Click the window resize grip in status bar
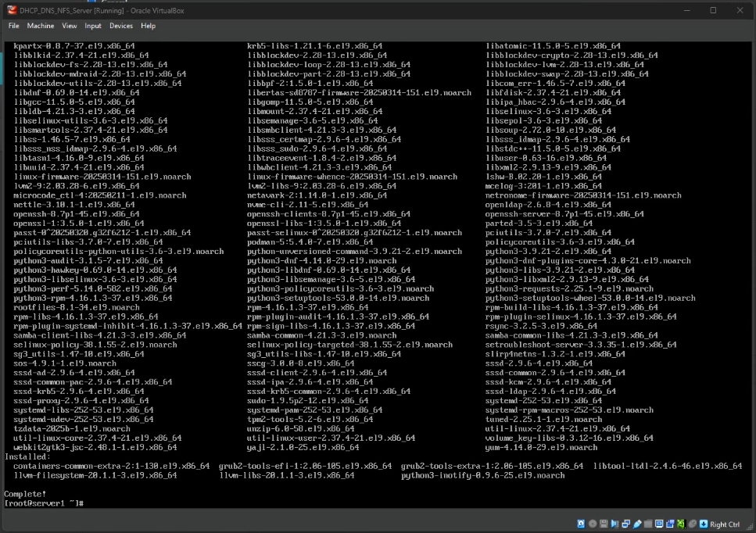Viewport: 756px width, 533px height. coord(748,525)
